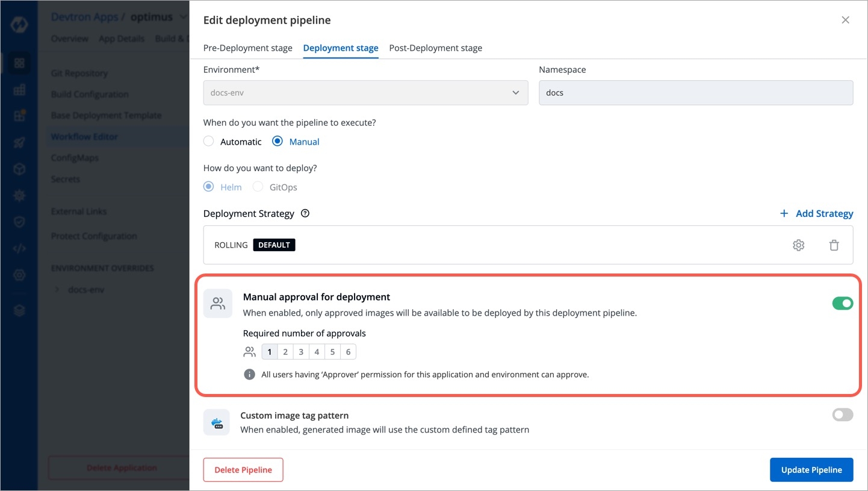Open the cube icon in the sidebar
Viewport: 868px width, 491px height.
pyautogui.click(x=19, y=169)
